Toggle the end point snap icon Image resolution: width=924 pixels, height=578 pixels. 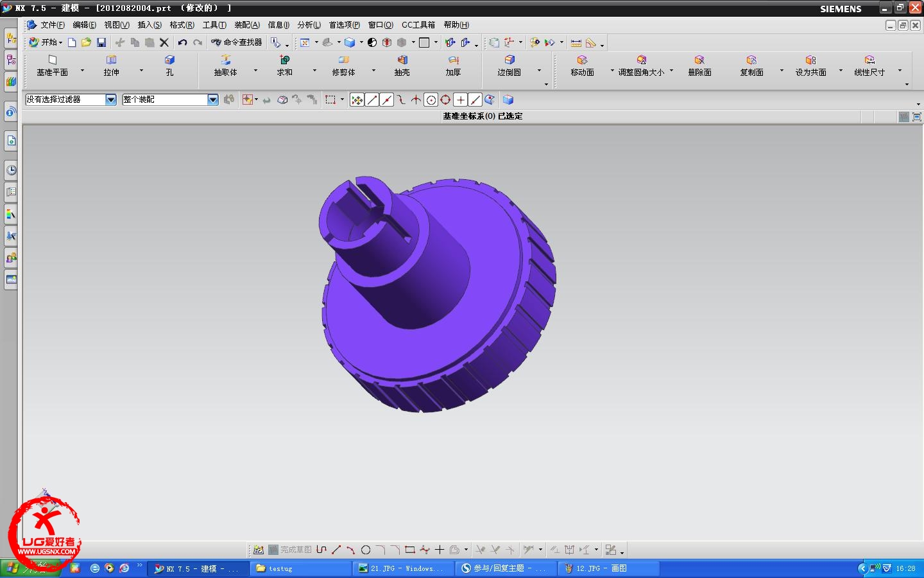coord(372,100)
